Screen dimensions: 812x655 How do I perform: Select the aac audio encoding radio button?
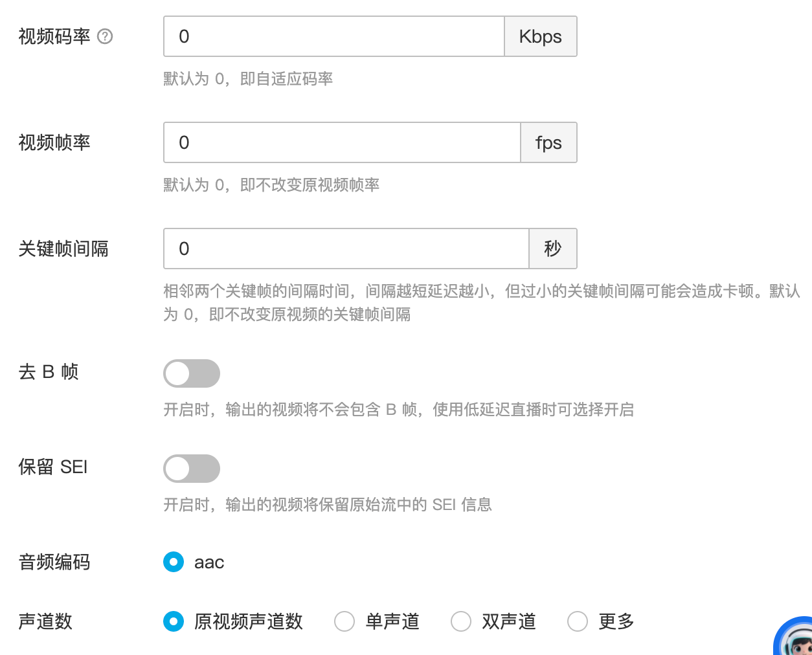click(173, 562)
